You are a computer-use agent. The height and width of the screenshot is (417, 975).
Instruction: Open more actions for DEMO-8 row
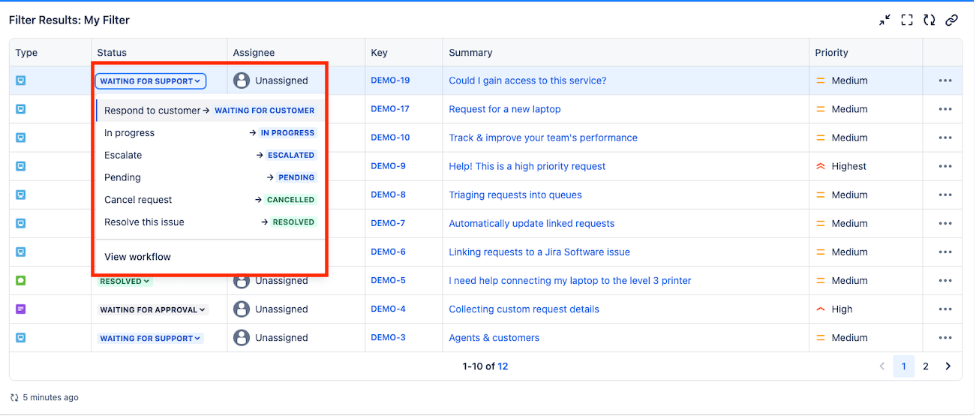pyautogui.click(x=945, y=195)
